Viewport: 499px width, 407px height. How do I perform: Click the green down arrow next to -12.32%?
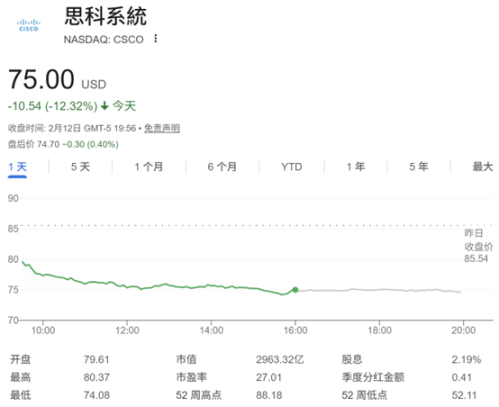coord(105,106)
